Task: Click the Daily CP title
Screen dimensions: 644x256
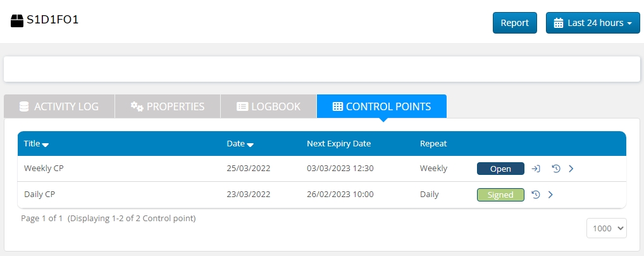Action: 40,195
